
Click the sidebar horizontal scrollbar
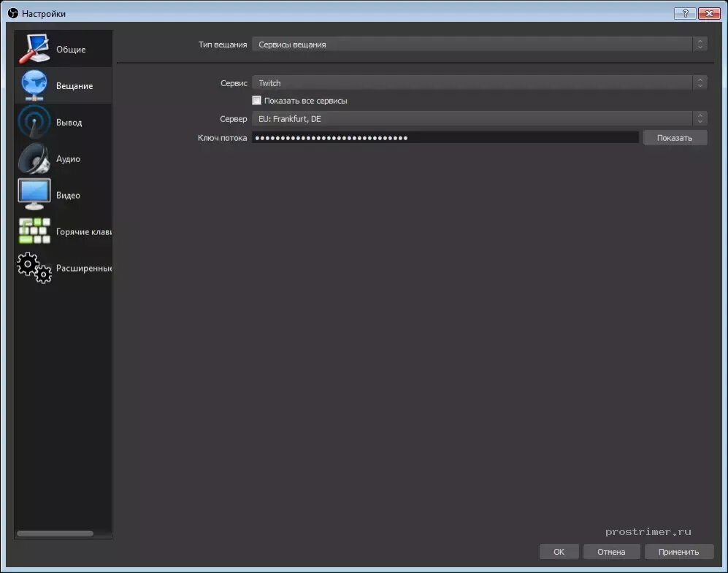(55, 534)
